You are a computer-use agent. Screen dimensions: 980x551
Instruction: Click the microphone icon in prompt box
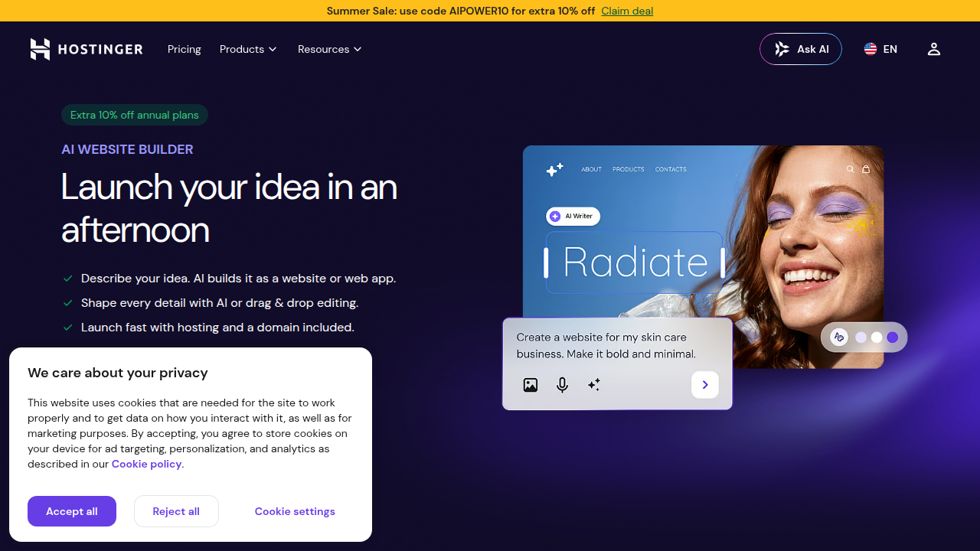point(562,385)
